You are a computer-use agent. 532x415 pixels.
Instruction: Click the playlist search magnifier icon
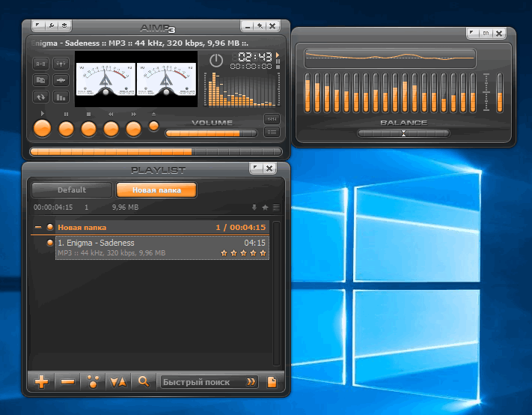tap(143, 382)
